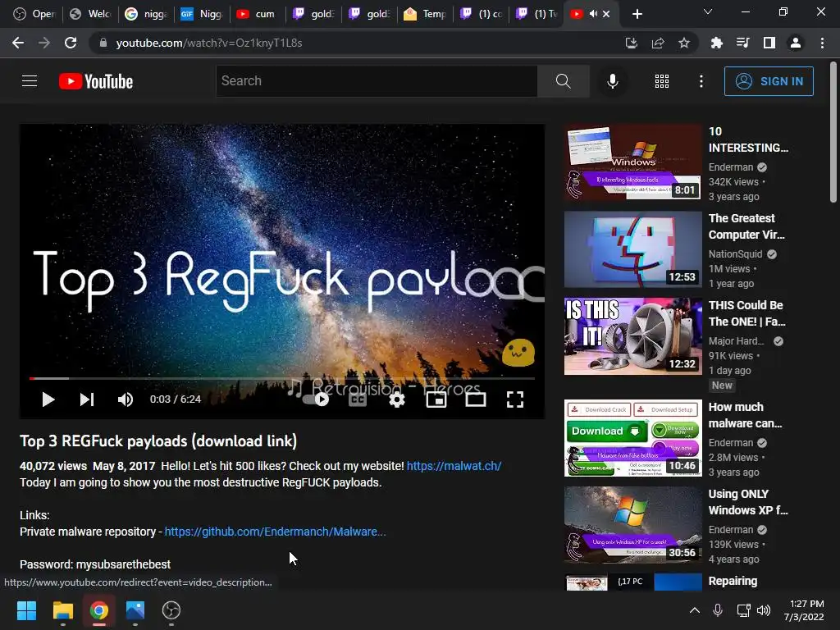Go back in browser history
The width and height of the screenshot is (840, 630).
pos(18,43)
